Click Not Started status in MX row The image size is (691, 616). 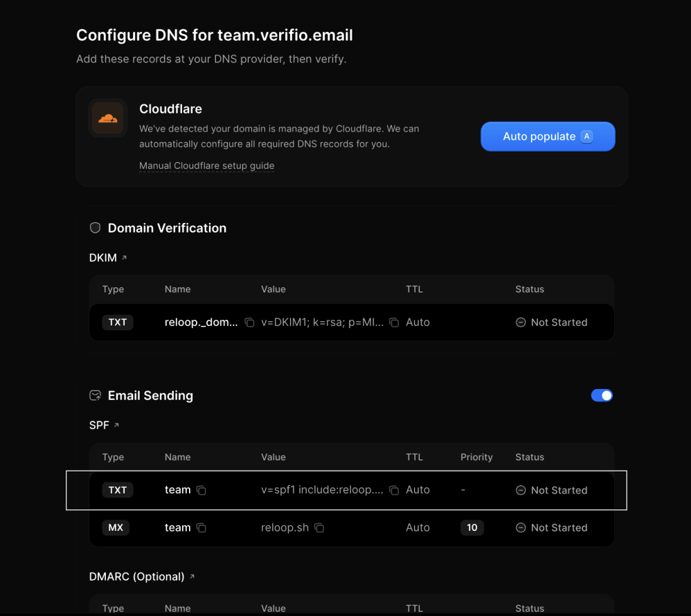(x=552, y=528)
